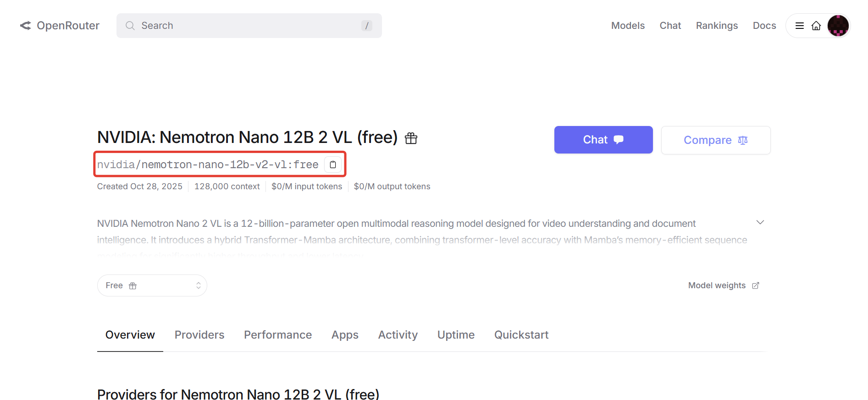Switch to the Providers tab
This screenshot has height=400, width=868.
tap(199, 335)
